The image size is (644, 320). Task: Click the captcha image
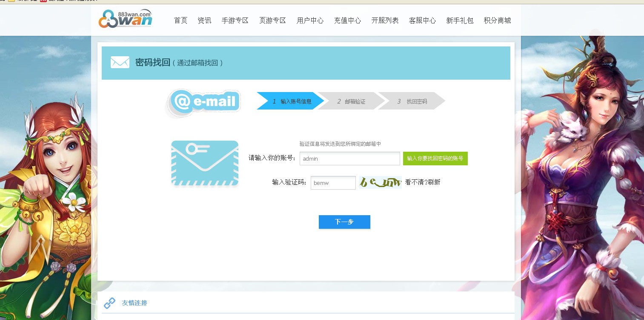[380, 182]
